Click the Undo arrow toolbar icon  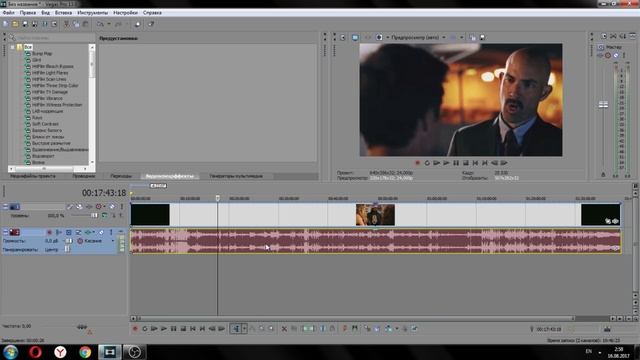(x=100, y=24)
